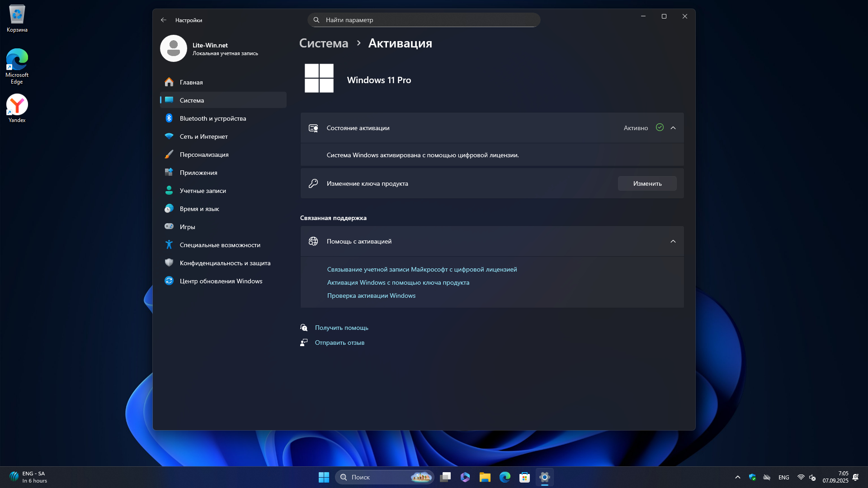This screenshot has width=868, height=488.
Task: Open network status icon in system tray
Action: pos(801,477)
